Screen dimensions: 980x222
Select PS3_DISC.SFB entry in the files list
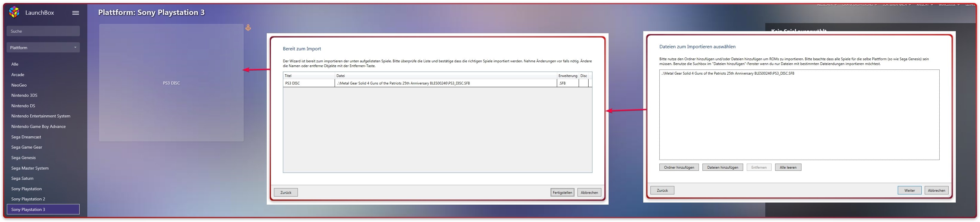pos(728,73)
